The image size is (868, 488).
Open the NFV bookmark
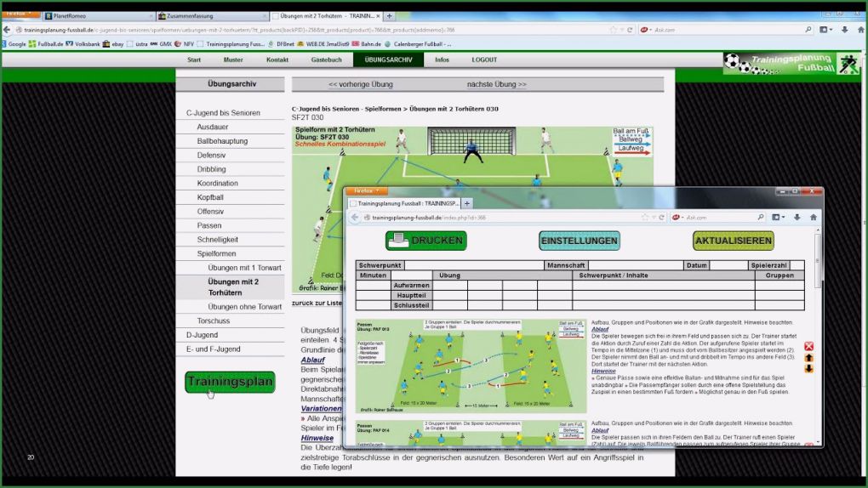pos(185,43)
